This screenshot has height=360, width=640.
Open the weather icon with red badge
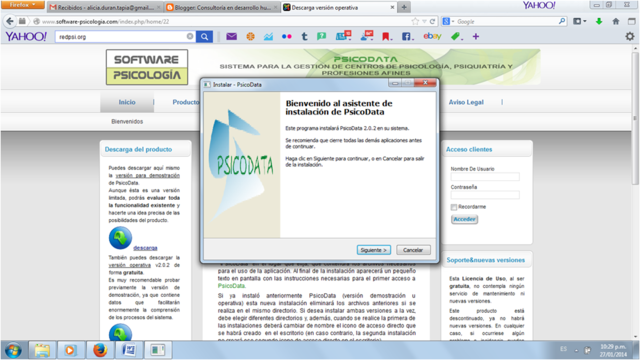click(367, 36)
